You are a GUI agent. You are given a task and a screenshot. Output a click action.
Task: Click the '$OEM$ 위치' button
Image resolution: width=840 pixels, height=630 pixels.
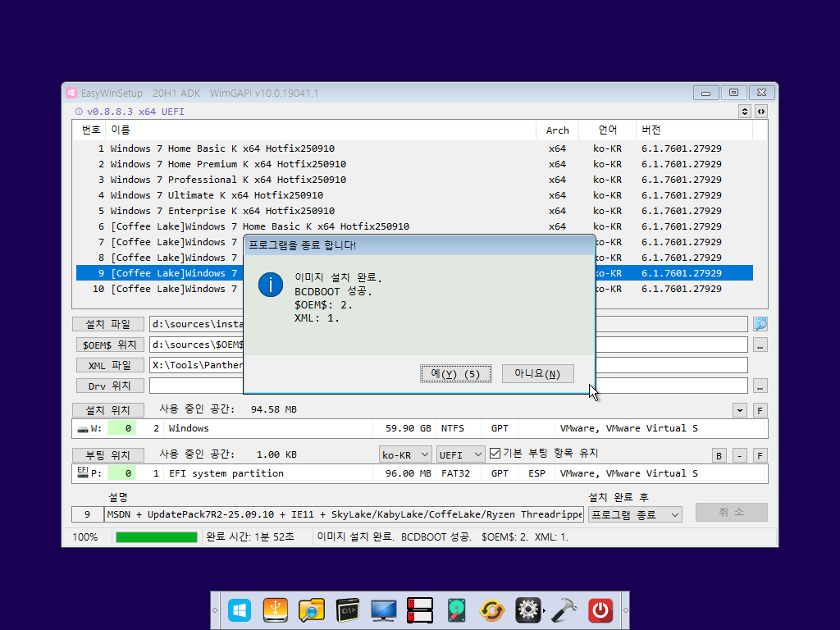point(110,345)
